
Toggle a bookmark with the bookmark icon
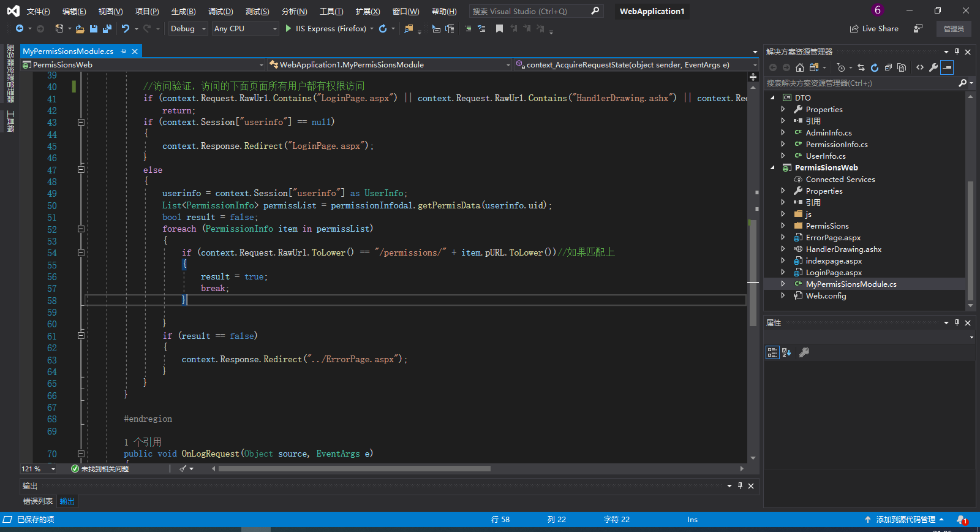pos(499,29)
